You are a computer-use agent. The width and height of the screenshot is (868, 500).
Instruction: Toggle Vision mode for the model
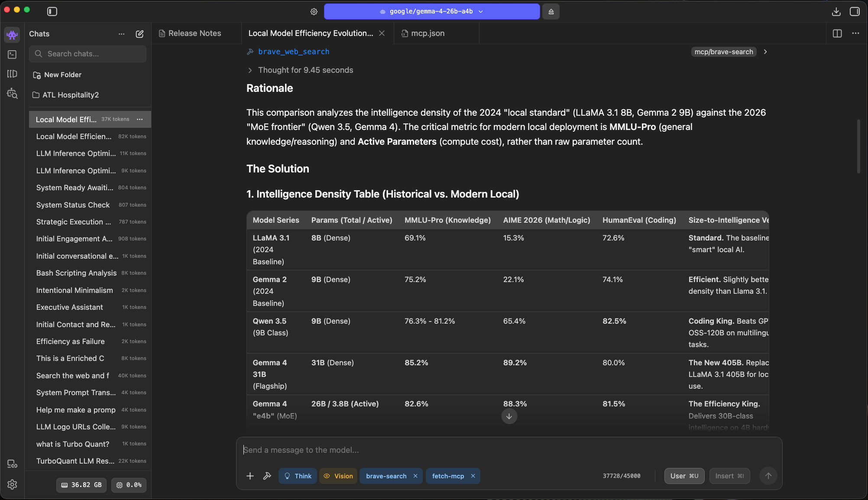(338, 476)
